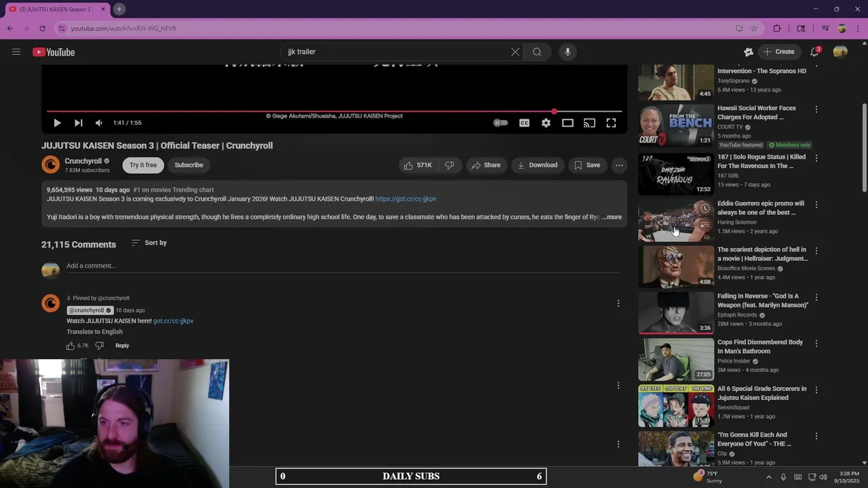Open options for Hawaii Social Worker video
This screenshot has height=488, width=868.
pos(816,109)
